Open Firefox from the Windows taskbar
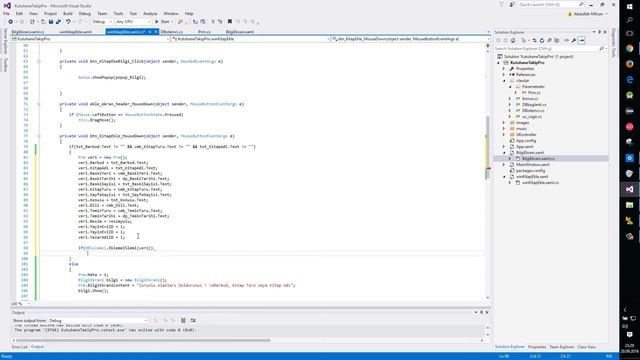 (629, 64)
